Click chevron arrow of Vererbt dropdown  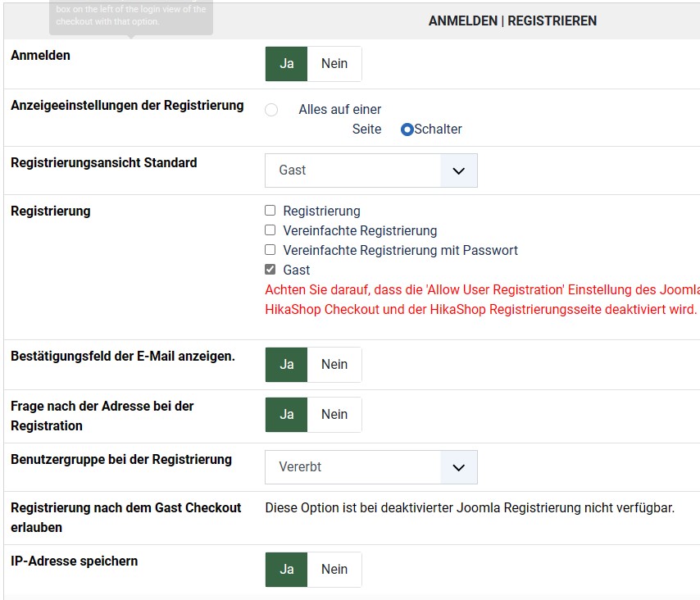459,467
